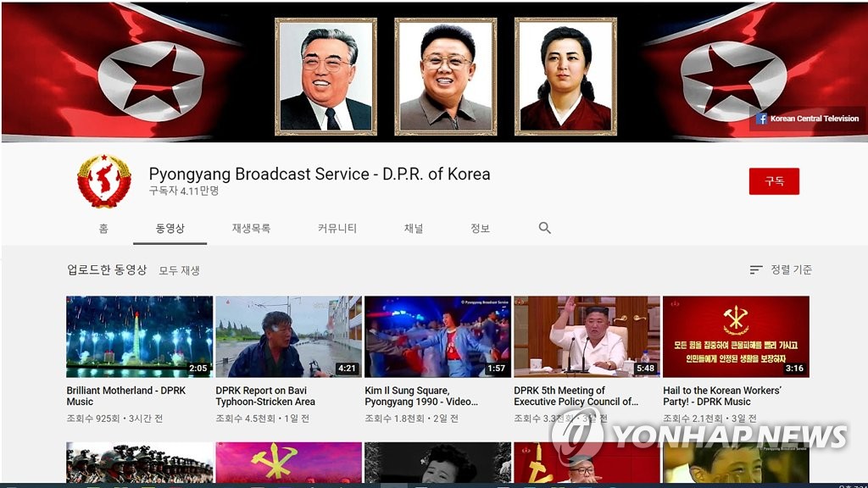
Task: Click the Kim Jong Suk portrait image
Action: click(x=566, y=74)
